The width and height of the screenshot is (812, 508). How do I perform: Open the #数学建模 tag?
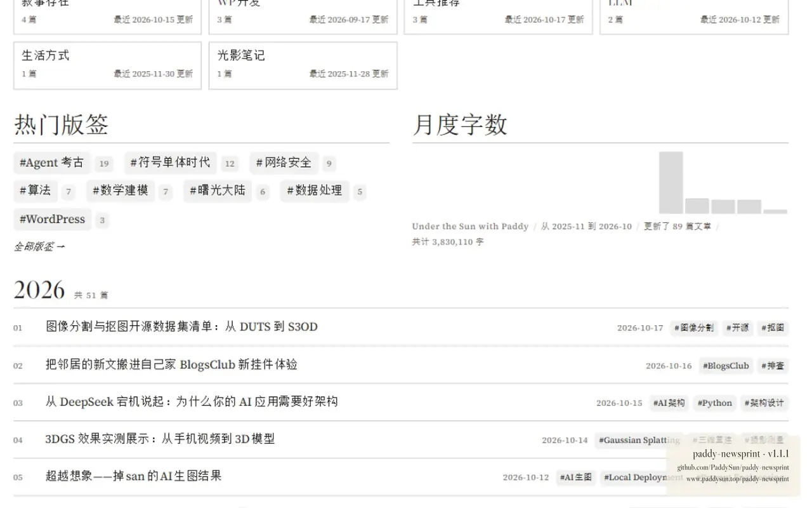pos(121,190)
